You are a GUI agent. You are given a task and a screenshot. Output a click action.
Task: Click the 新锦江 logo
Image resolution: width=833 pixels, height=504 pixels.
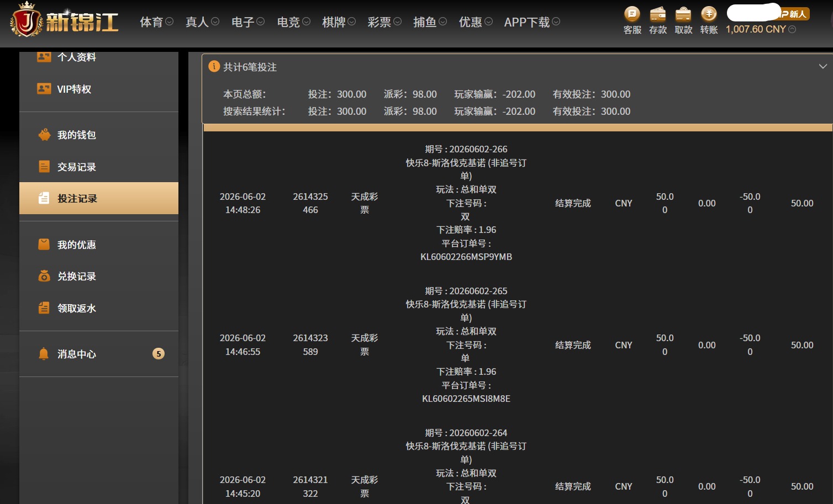tap(64, 20)
